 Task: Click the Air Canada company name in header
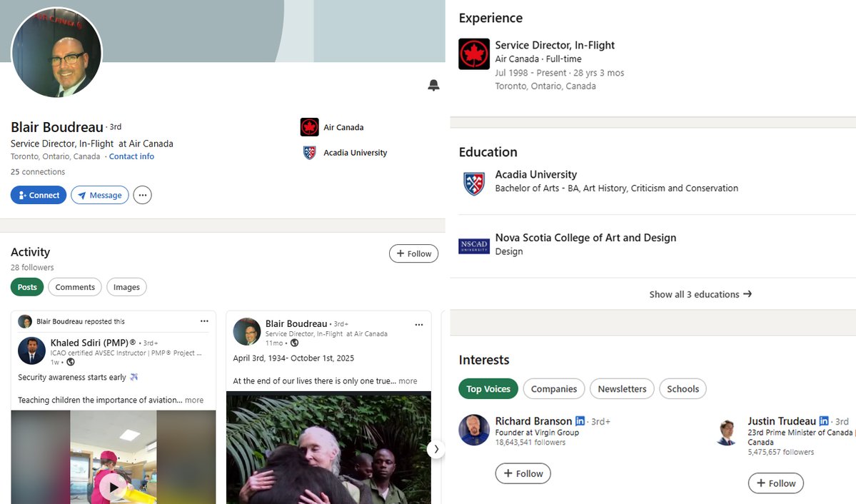tap(343, 127)
